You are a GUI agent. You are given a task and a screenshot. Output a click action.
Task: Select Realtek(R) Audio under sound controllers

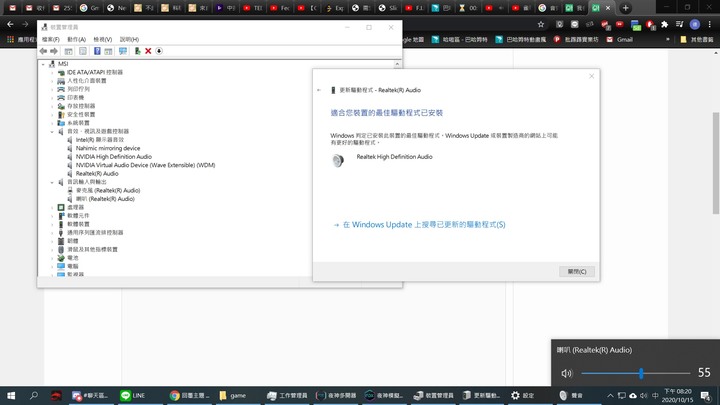(97, 174)
